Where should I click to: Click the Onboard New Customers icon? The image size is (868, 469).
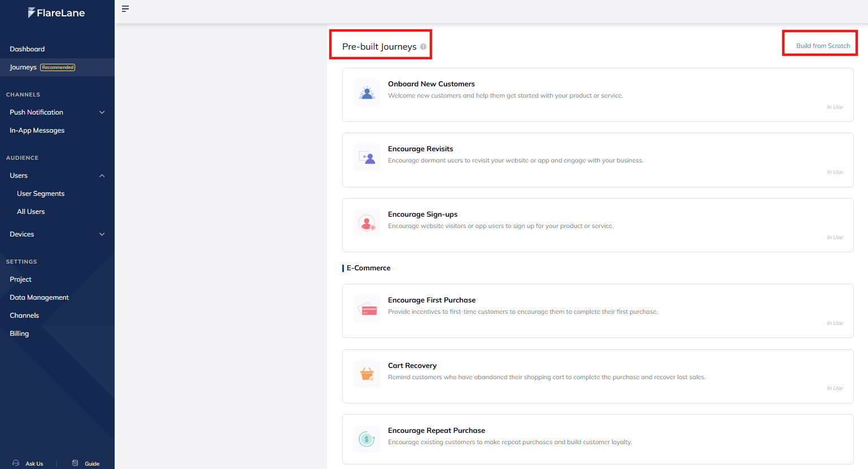click(x=367, y=93)
